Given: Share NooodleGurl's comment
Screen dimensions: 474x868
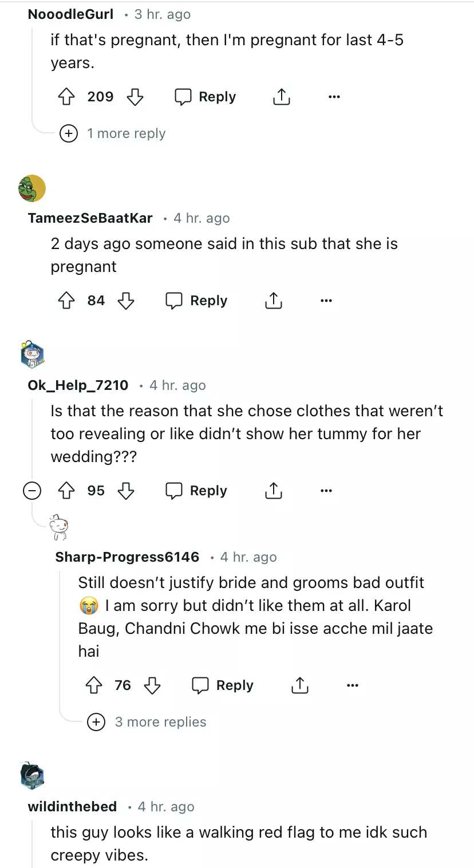Looking at the screenshot, I should pos(281,97).
